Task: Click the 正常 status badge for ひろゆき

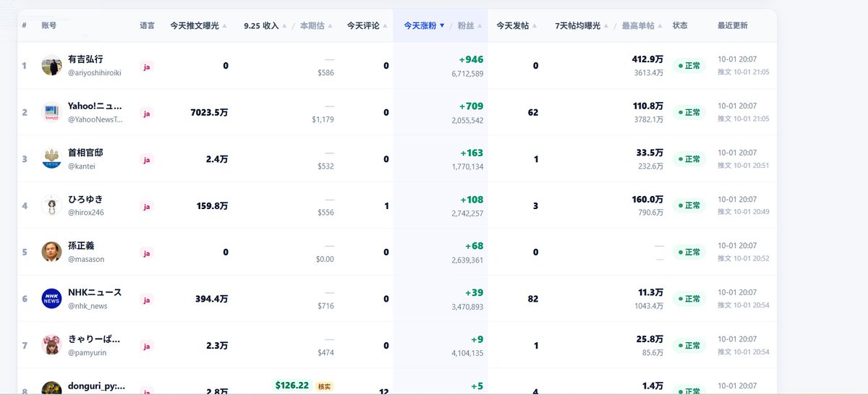Action: (x=689, y=205)
